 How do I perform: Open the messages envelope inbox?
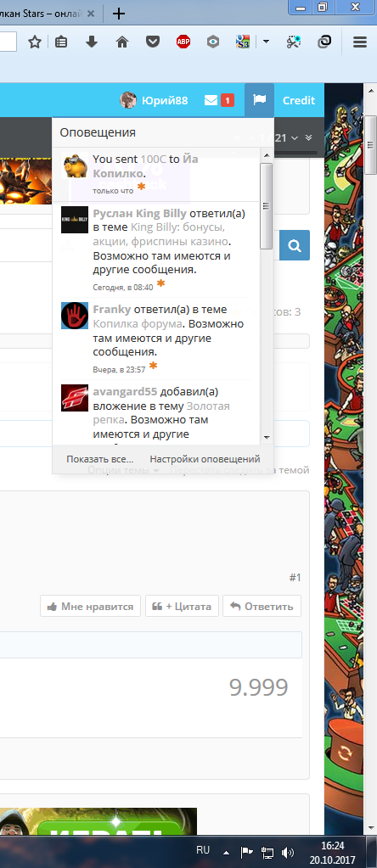(211, 100)
